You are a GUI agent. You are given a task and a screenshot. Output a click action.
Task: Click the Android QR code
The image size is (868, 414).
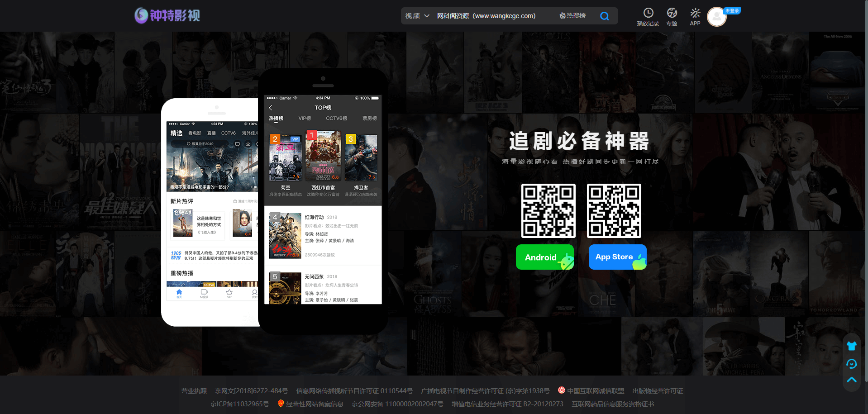(548, 211)
